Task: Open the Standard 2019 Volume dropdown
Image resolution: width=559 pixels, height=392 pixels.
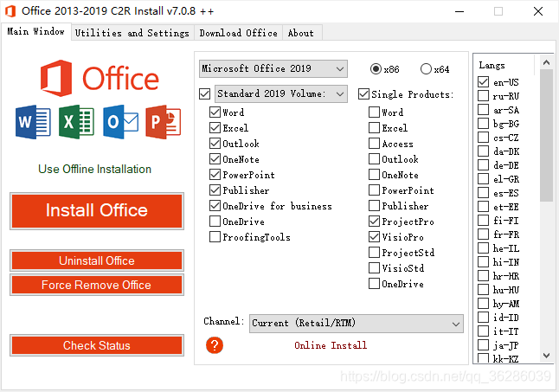Action: pyautogui.click(x=281, y=93)
